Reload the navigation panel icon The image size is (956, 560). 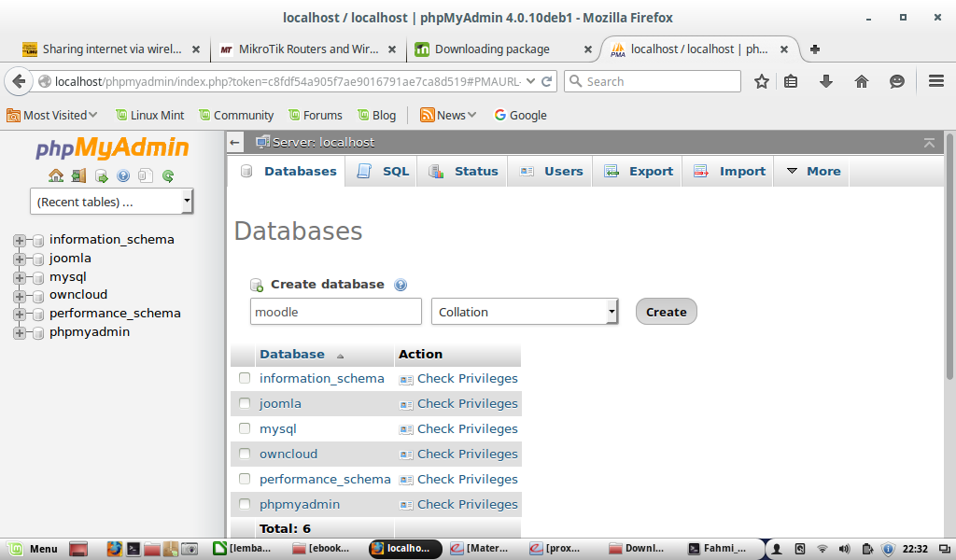point(167,175)
